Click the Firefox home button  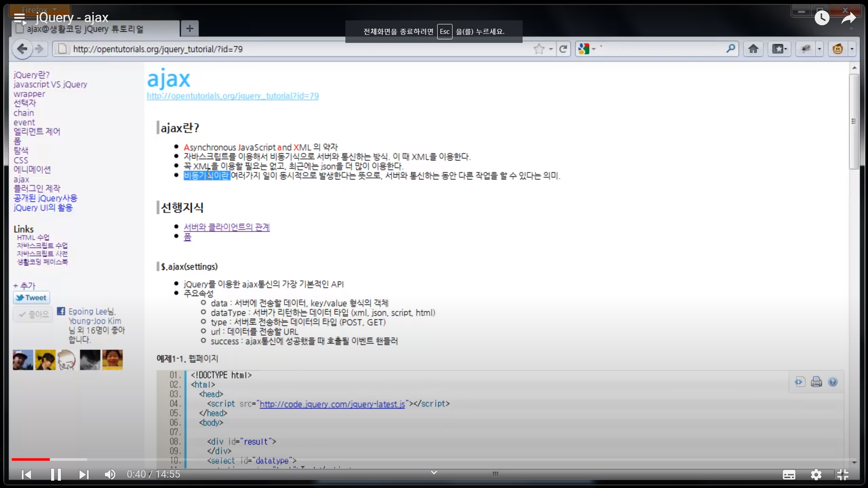tap(753, 49)
